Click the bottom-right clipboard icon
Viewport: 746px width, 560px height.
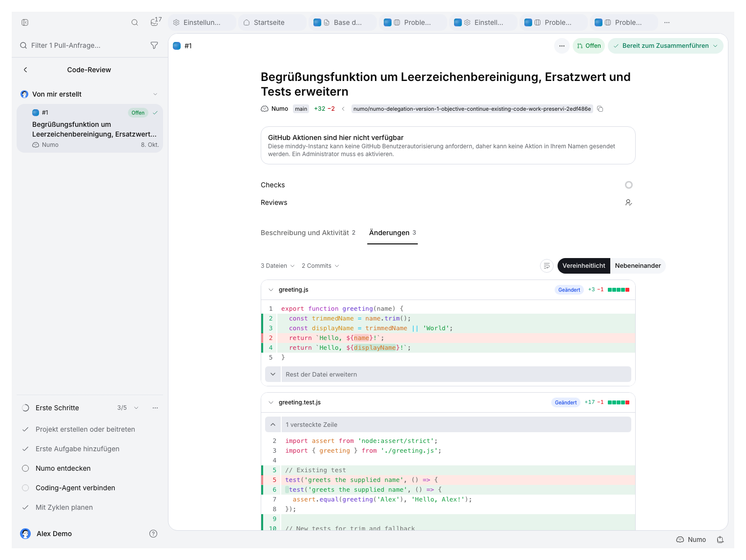(720, 540)
